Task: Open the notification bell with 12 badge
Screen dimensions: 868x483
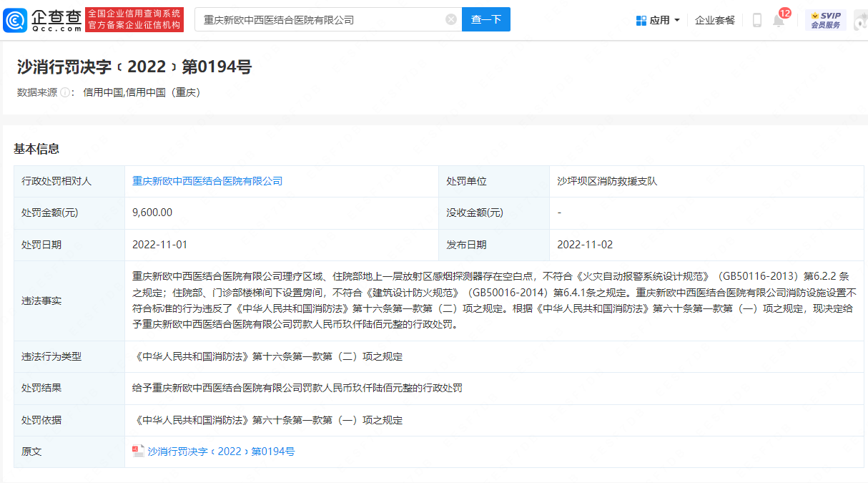Action: click(779, 20)
